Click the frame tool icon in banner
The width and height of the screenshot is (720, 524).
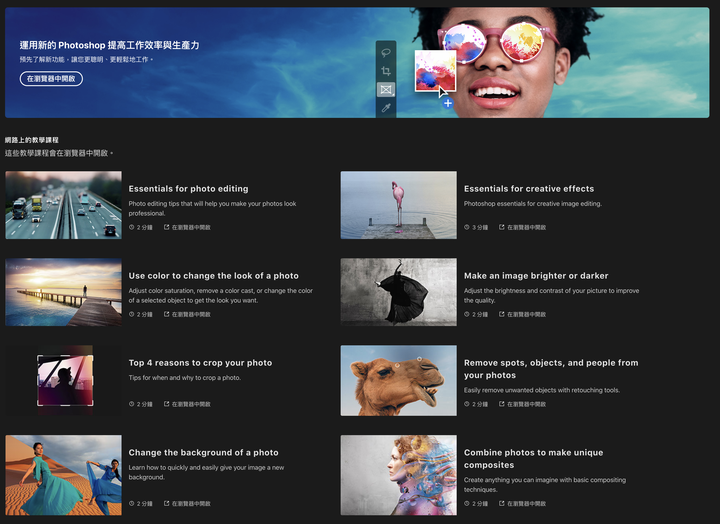pos(386,90)
